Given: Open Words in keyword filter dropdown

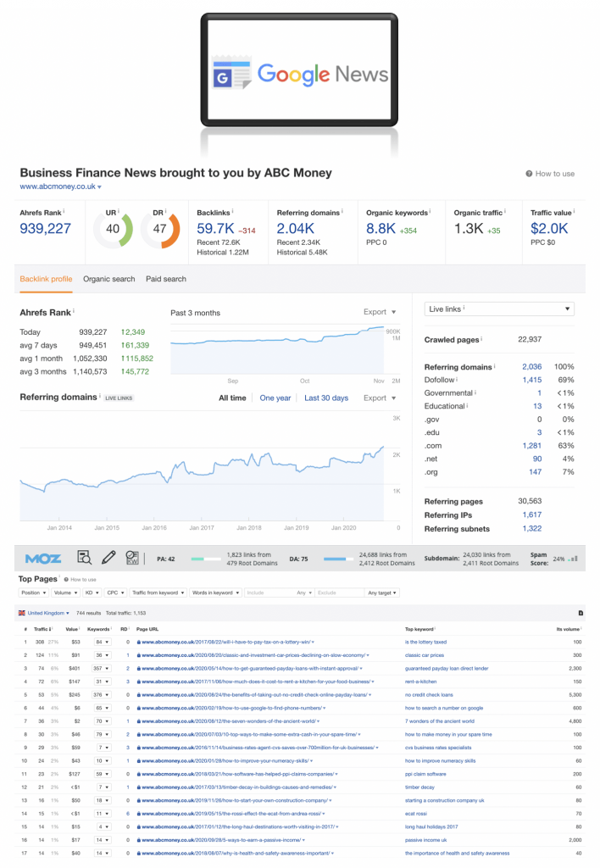Looking at the screenshot, I should pyautogui.click(x=215, y=593).
